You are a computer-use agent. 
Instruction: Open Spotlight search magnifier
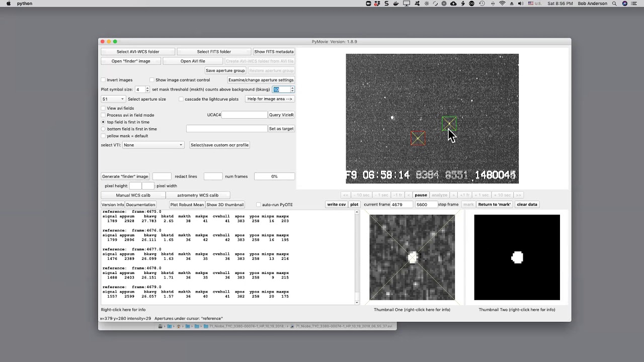tap(614, 4)
